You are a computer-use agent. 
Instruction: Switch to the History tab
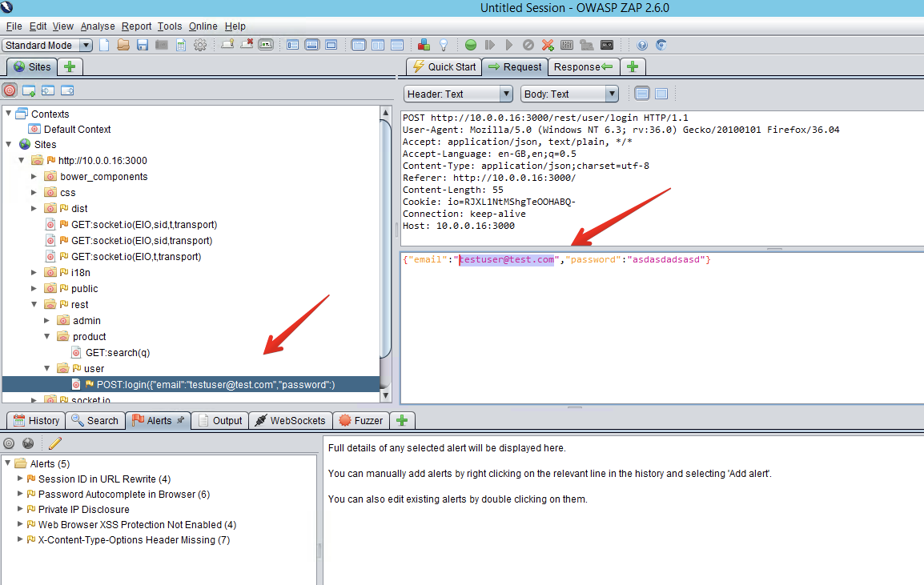coord(36,420)
